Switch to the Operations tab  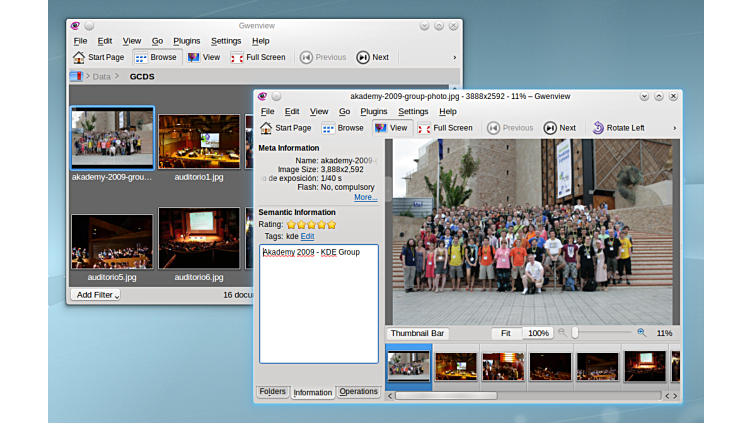(x=358, y=392)
